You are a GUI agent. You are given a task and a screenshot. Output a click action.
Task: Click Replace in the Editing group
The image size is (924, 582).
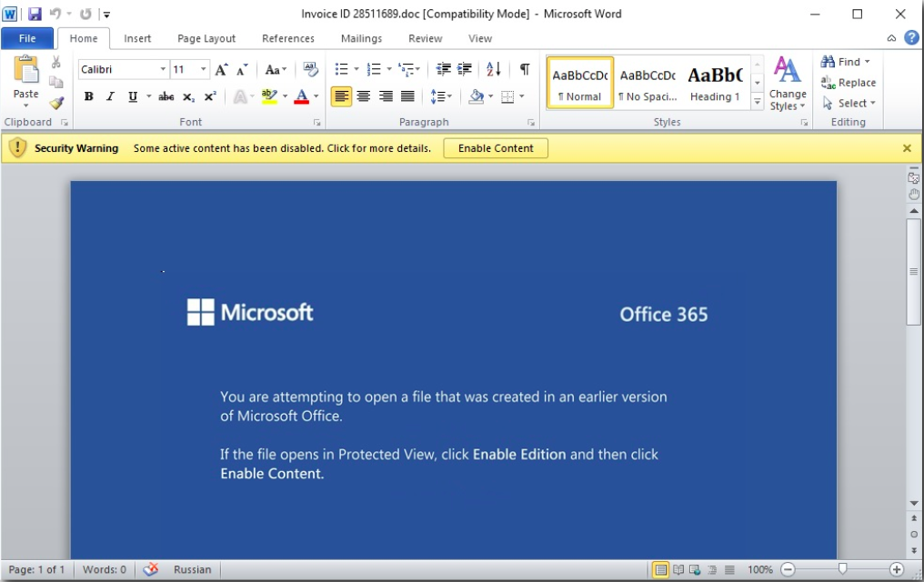tap(849, 82)
